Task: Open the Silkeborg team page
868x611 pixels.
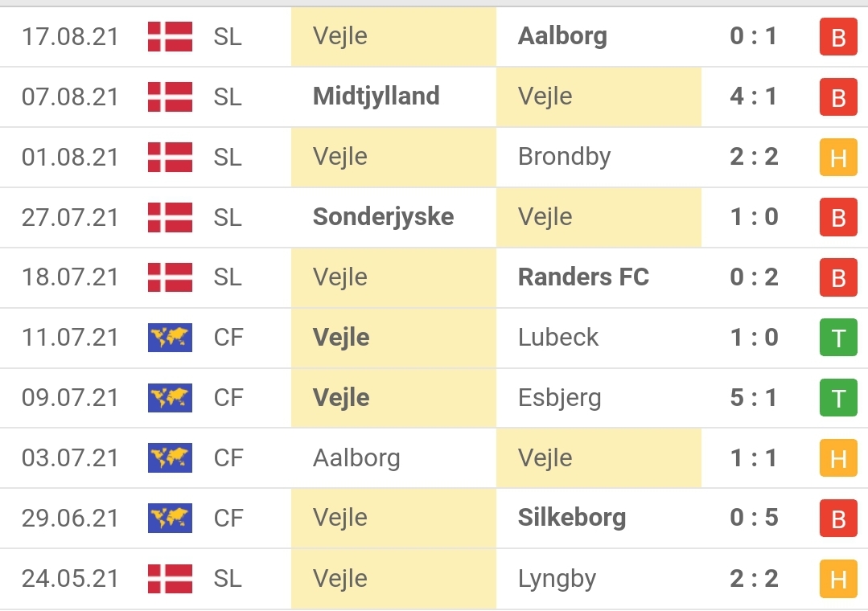Action: point(571,519)
